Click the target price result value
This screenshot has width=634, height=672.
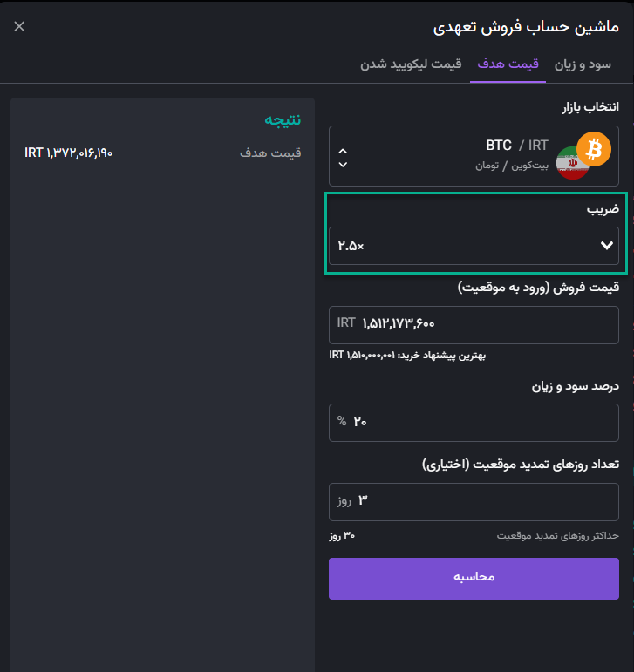(69, 153)
